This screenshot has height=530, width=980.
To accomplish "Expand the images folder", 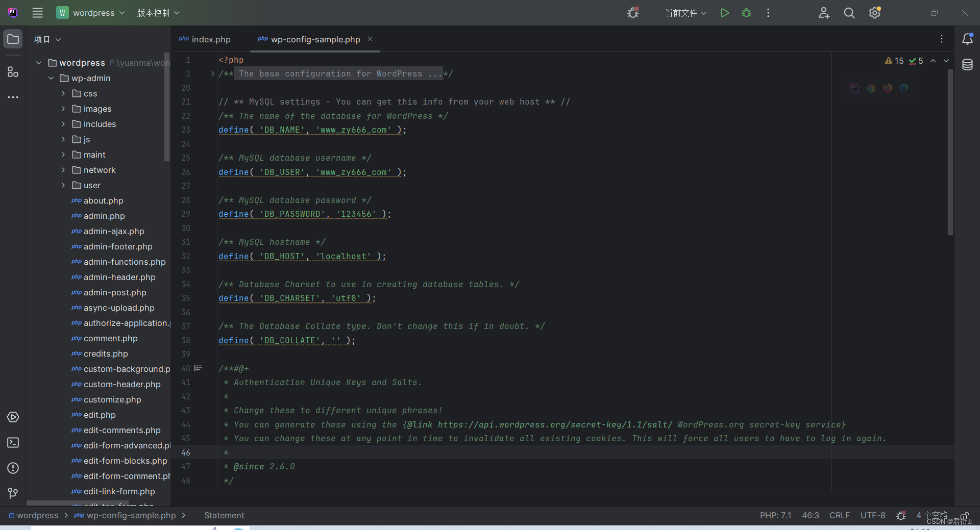I will (x=63, y=109).
